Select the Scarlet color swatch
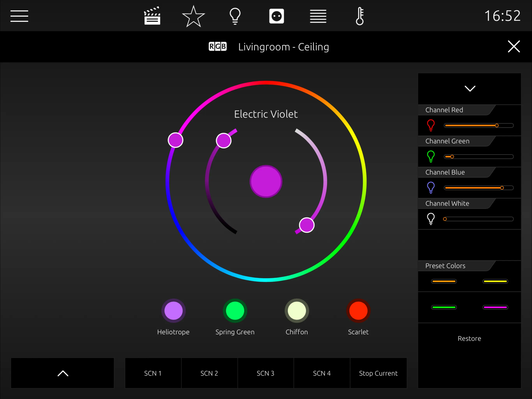This screenshot has height=399, width=532. click(x=358, y=311)
